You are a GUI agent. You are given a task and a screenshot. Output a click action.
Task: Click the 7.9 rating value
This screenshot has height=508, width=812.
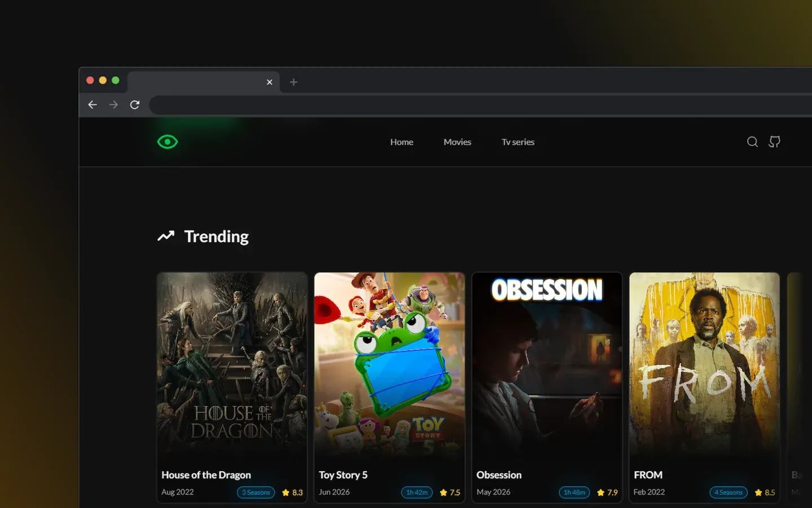[x=612, y=492]
